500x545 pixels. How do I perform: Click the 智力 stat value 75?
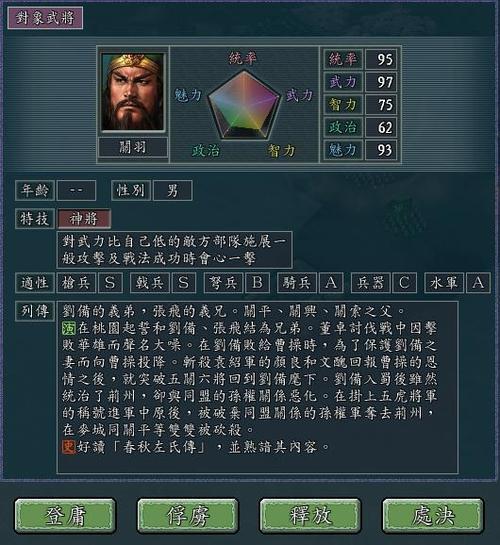tap(381, 105)
